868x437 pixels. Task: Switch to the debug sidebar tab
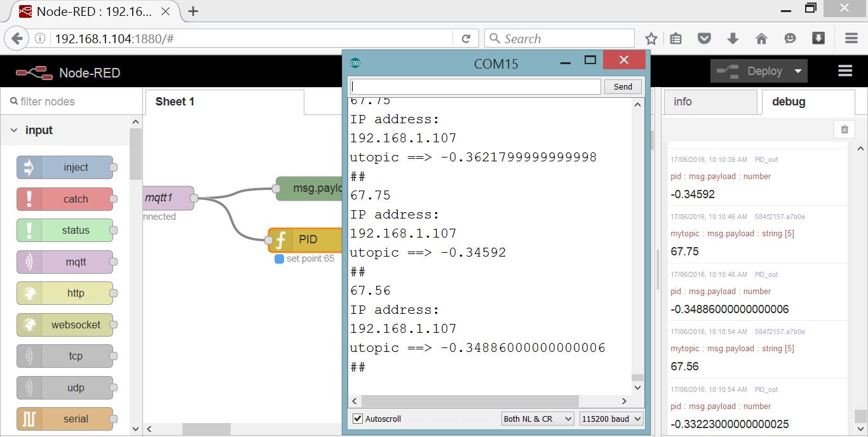coord(808,102)
